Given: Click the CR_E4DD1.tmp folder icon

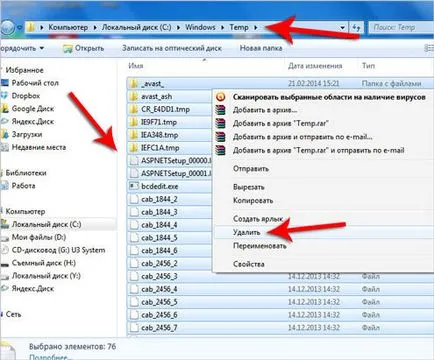Looking at the screenshot, I should coord(134,109).
